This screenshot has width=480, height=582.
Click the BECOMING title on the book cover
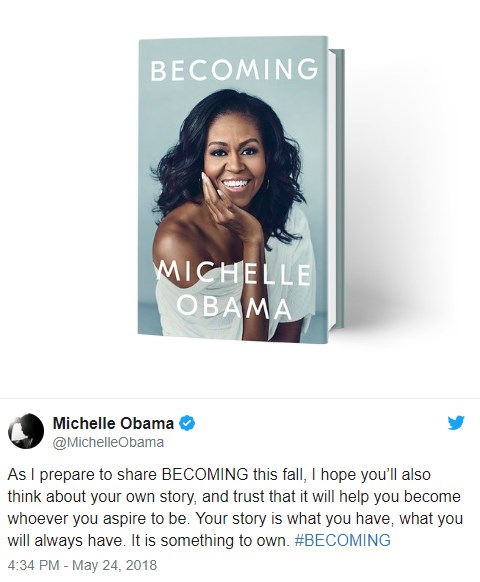tap(234, 69)
